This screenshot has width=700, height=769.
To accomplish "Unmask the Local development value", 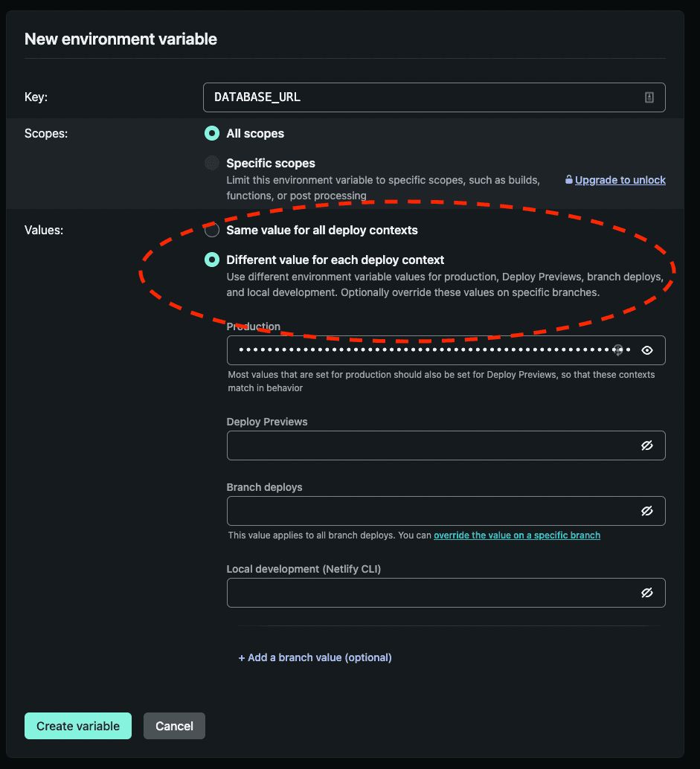I will pos(647,593).
